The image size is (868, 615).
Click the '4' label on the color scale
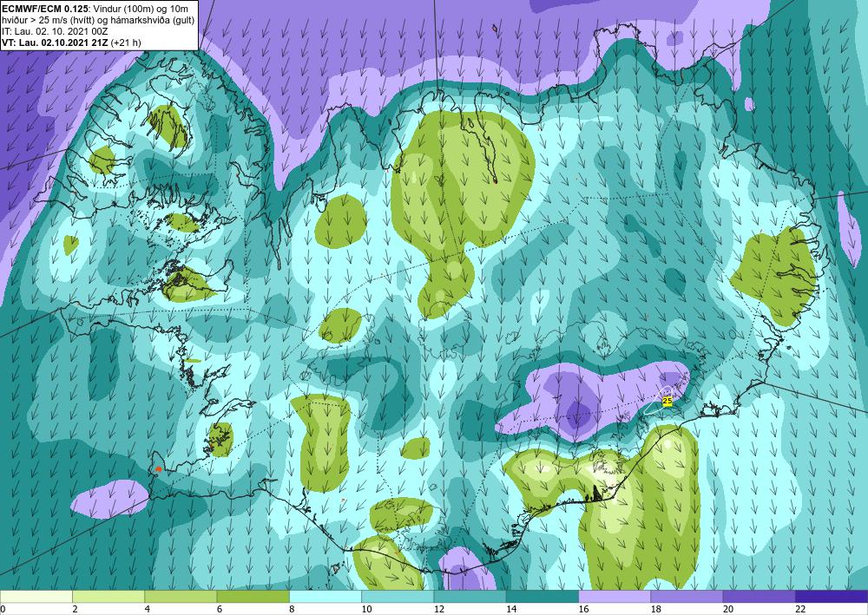tap(147, 609)
